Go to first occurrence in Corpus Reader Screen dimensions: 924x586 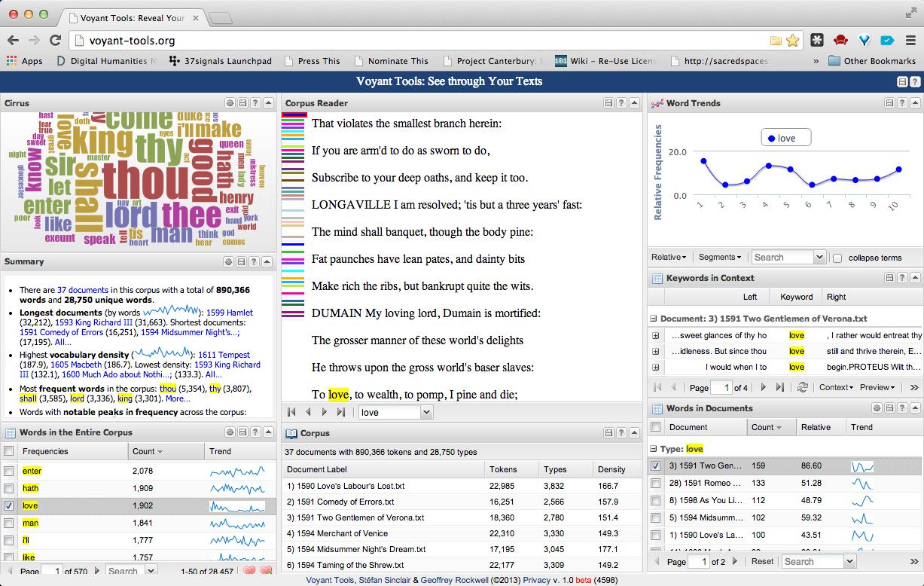(x=292, y=412)
